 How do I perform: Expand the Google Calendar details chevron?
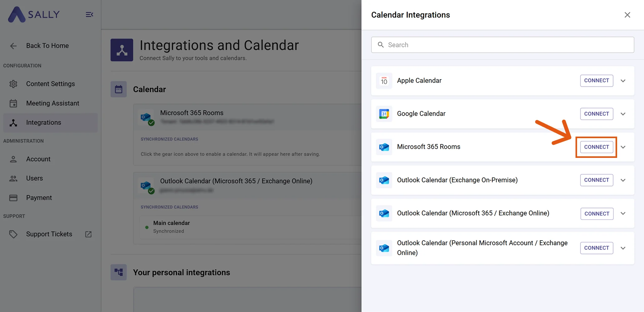(623, 114)
